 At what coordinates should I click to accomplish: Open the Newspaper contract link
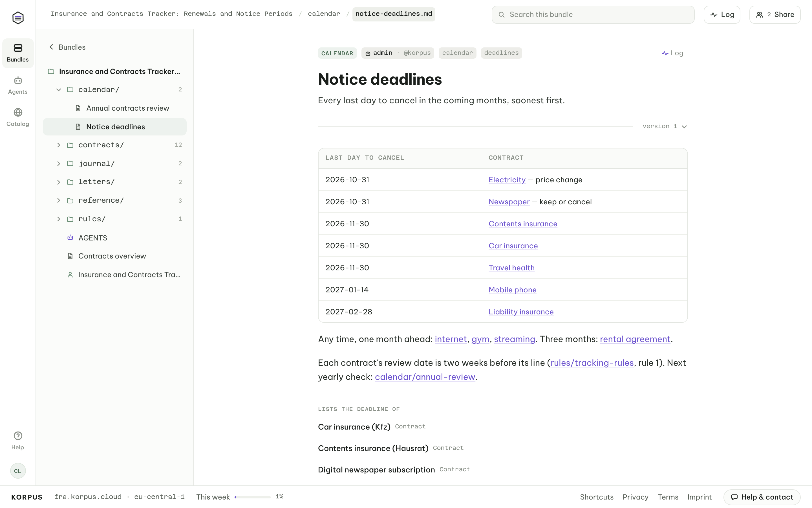point(509,202)
